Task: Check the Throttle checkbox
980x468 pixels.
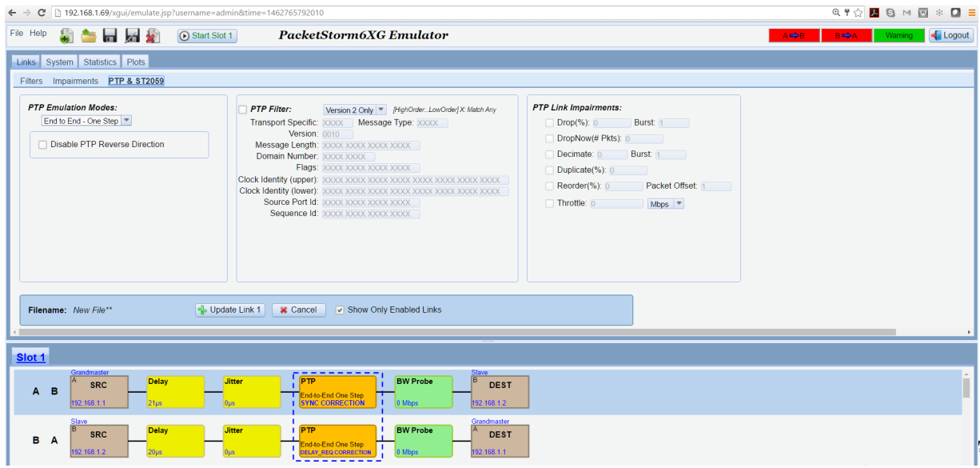Action: pos(549,204)
